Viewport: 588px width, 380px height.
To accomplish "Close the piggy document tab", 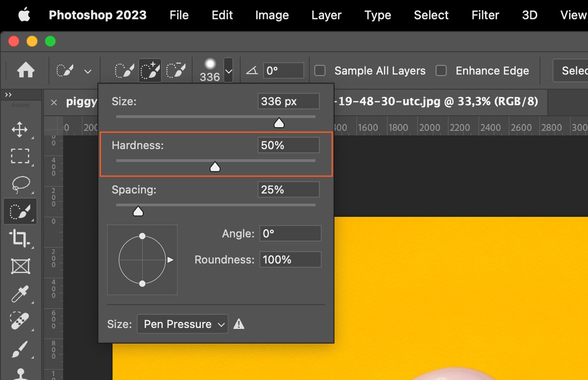I will pyautogui.click(x=54, y=102).
